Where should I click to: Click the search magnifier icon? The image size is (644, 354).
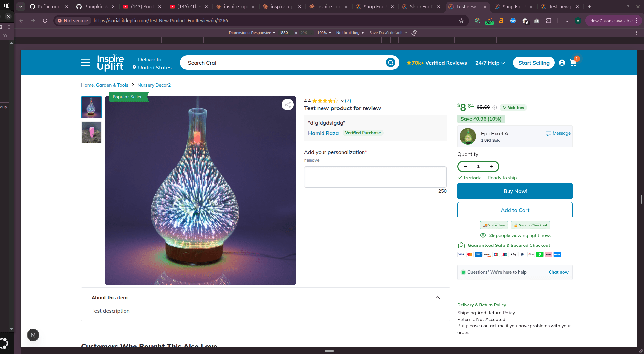[x=390, y=63]
